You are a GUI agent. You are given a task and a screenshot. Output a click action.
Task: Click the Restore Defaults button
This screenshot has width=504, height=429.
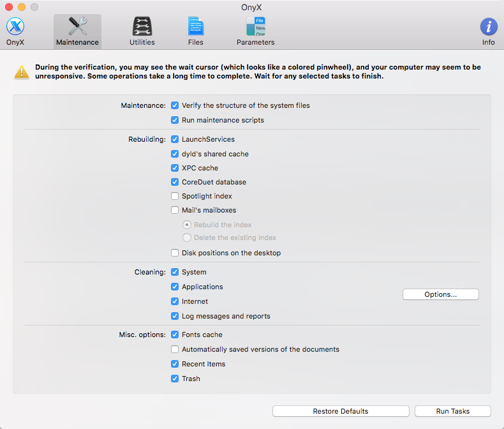[341, 411]
